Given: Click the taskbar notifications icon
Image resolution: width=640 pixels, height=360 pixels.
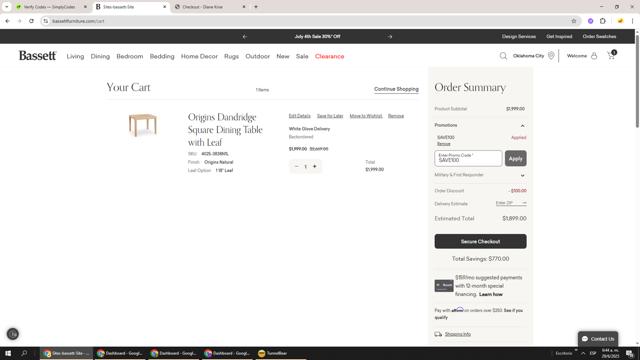Looking at the screenshot, I should point(630,353).
